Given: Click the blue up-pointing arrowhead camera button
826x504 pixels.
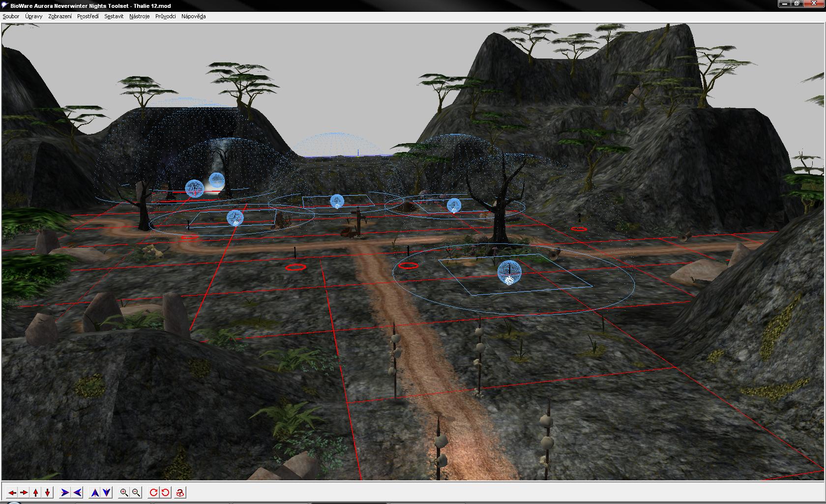Looking at the screenshot, I should point(95,492).
